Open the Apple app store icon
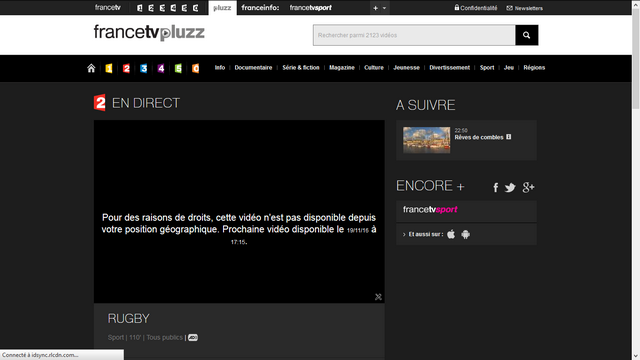The image size is (640, 360). coord(451,234)
